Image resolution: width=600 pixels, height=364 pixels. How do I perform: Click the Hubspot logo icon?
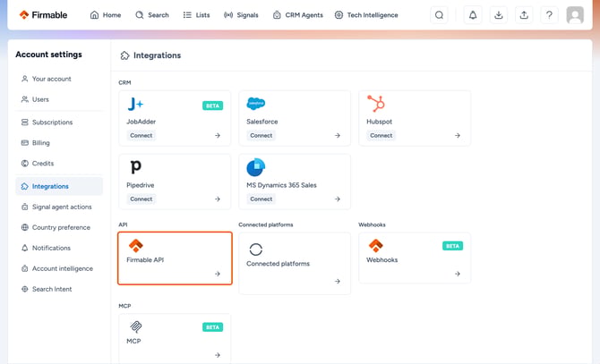pos(376,104)
